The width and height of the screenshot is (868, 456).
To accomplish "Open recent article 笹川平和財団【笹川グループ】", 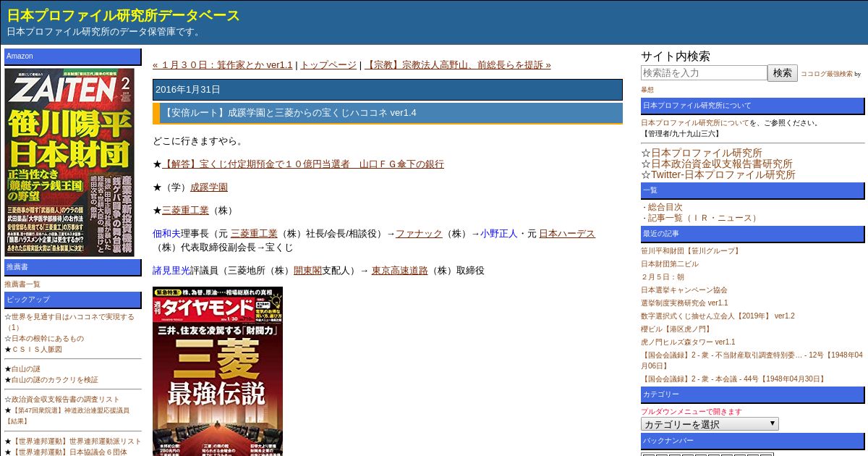I will pos(691,251).
